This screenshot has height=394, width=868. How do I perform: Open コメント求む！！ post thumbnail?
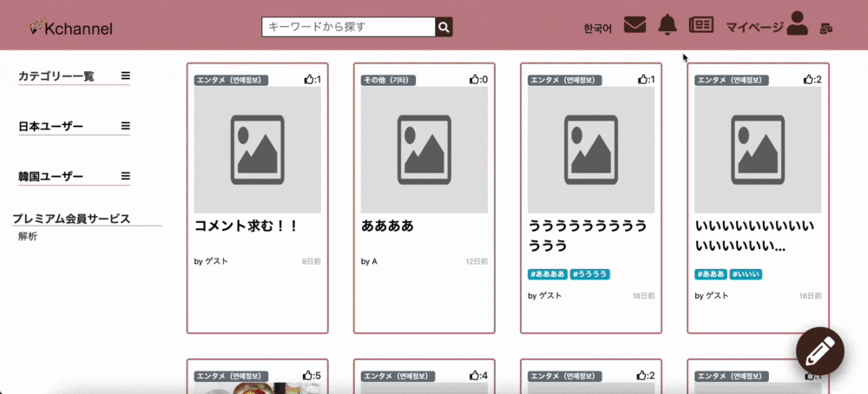point(258,150)
